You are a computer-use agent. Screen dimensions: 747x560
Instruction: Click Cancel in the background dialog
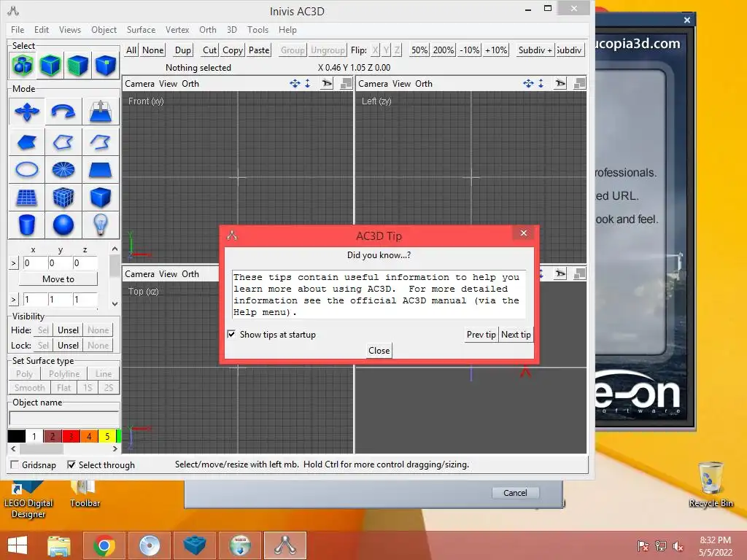516,493
